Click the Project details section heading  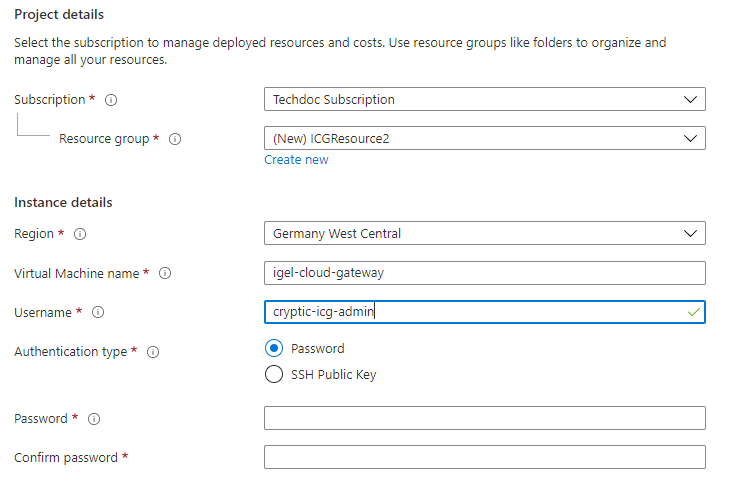click(x=59, y=15)
